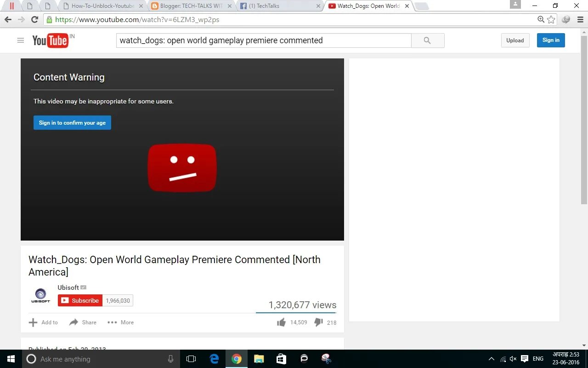Viewport: 588px width, 368px height.
Task: Click the Cortana microphone icon
Action: click(x=170, y=359)
